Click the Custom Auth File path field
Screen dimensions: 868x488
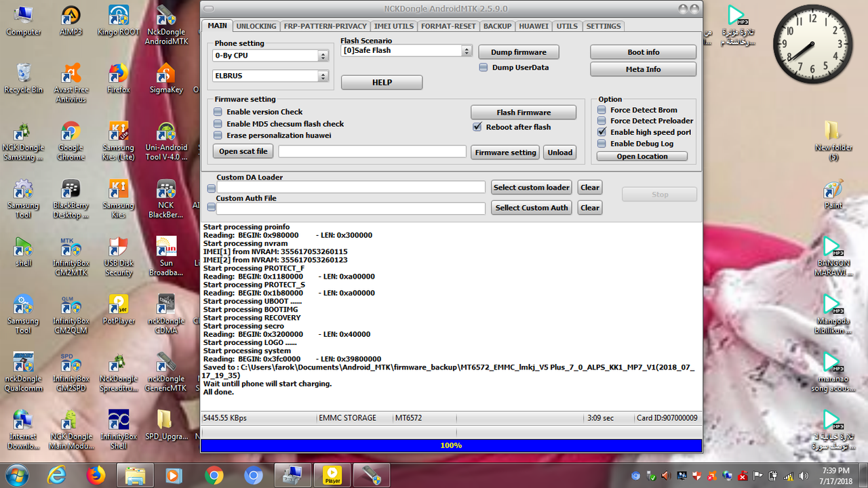351,208
